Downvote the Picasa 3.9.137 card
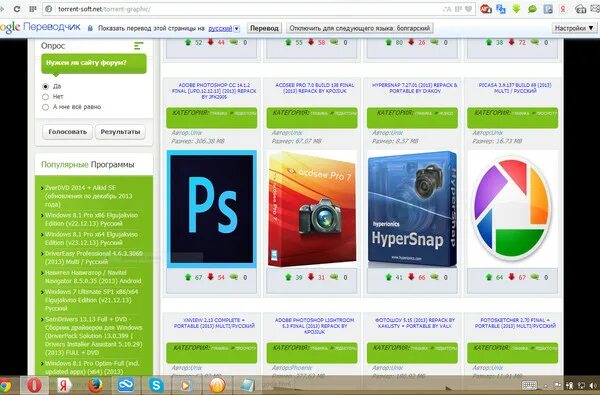 512,277
